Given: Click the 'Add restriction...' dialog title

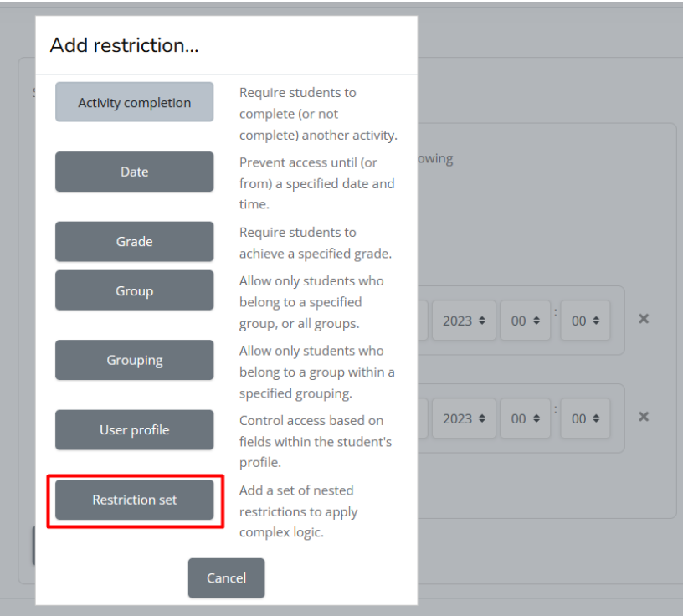Looking at the screenshot, I should pyautogui.click(x=124, y=45).
